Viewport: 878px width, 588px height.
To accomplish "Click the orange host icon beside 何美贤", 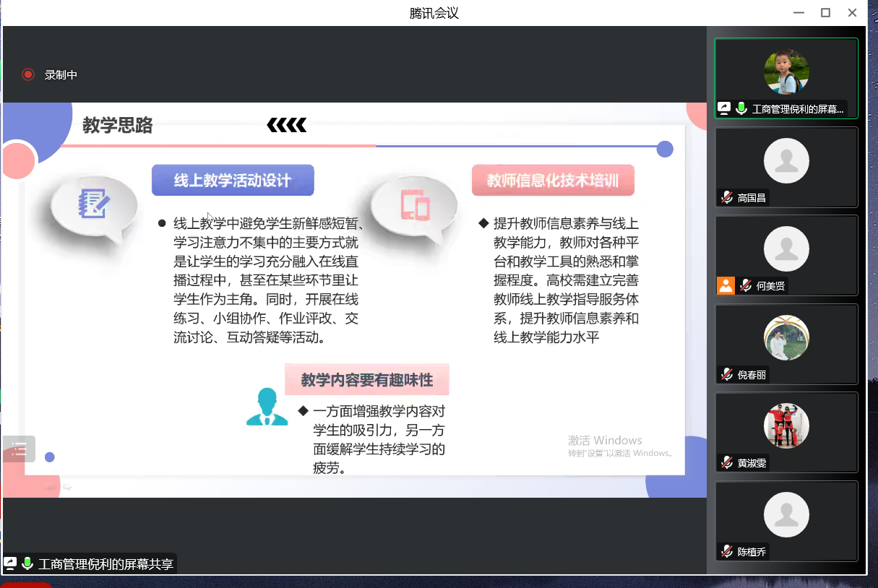I will click(x=726, y=285).
